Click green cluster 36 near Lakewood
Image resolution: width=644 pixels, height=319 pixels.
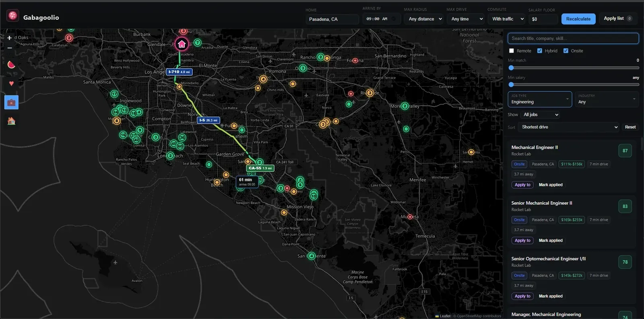pos(182,137)
